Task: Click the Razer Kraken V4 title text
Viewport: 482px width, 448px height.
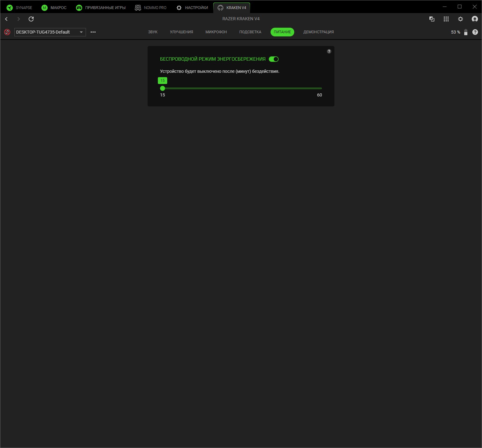Action: (x=241, y=19)
